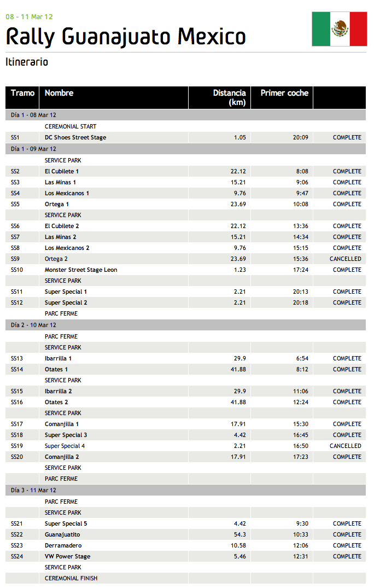Viewport: 374px width, 588px height.
Task: Click the Rally Guanajuato Mexico title
Action: click(x=126, y=37)
